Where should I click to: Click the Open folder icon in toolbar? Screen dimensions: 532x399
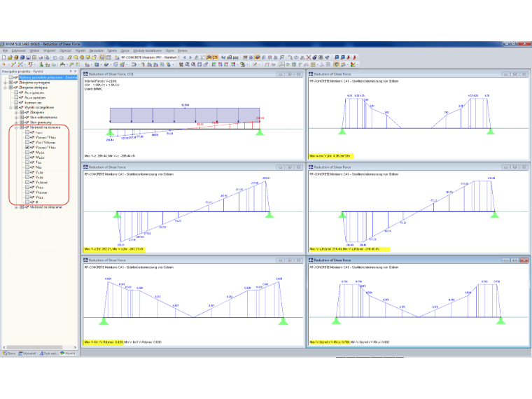tap(10, 57)
